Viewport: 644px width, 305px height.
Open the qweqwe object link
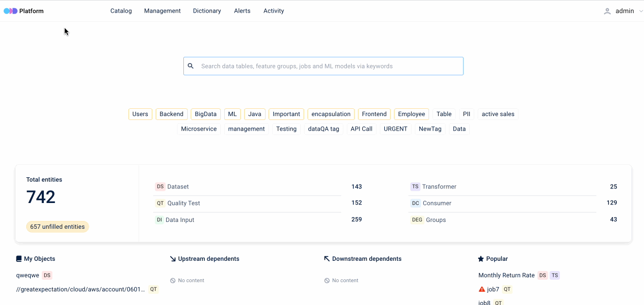point(28,275)
